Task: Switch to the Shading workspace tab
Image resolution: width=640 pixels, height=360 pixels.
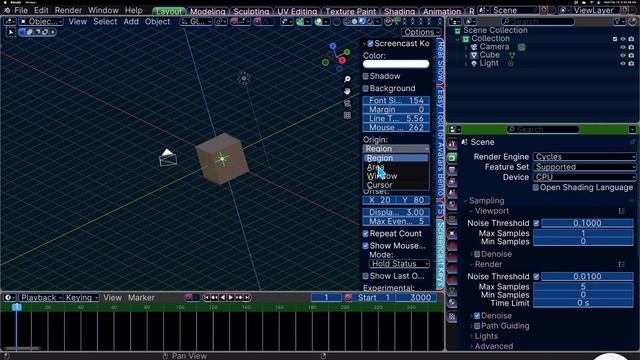Action: coord(399,11)
